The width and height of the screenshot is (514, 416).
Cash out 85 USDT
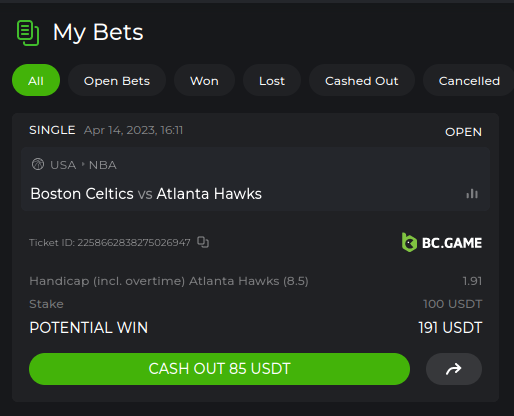[x=219, y=369]
